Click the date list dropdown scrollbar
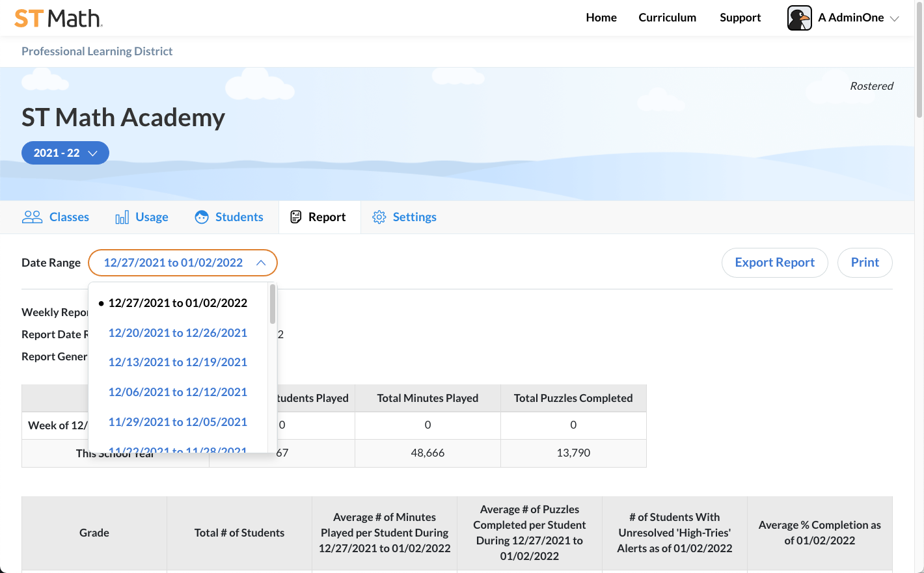The height and width of the screenshot is (573, 924). pyautogui.click(x=273, y=304)
